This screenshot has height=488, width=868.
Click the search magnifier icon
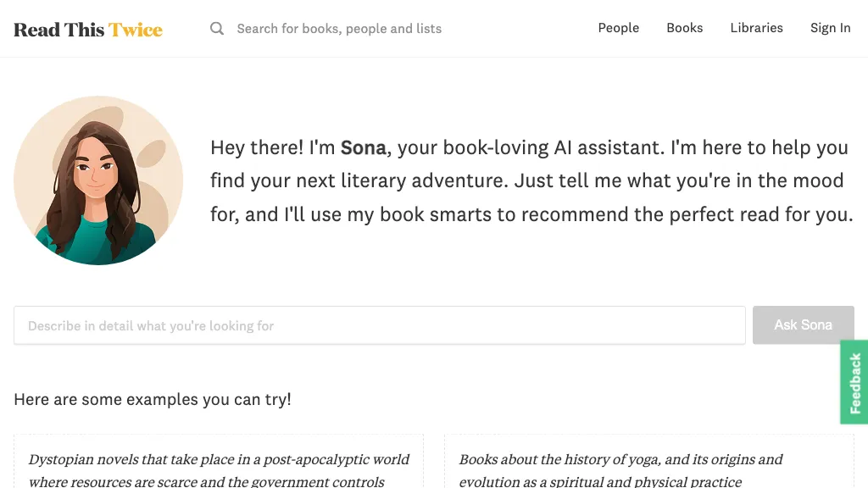click(217, 29)
